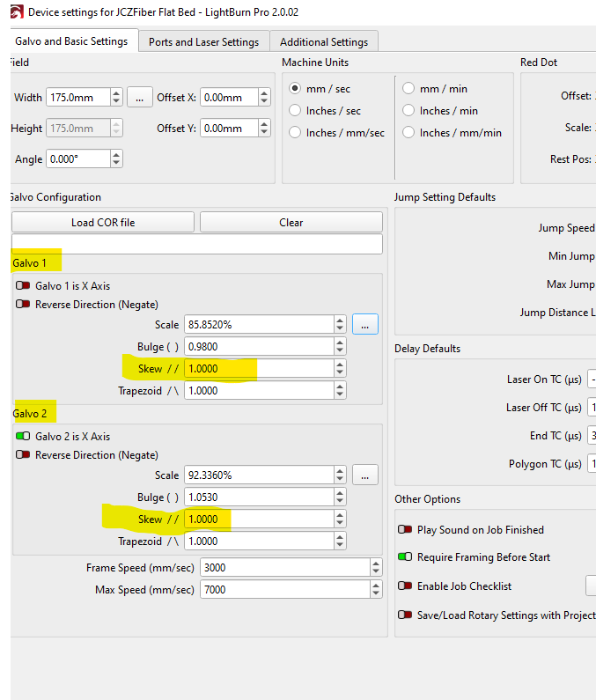Screen dimensions: 596x700
Task: Click the Galvo 2 Bulge input field
Action: [259, 497]
